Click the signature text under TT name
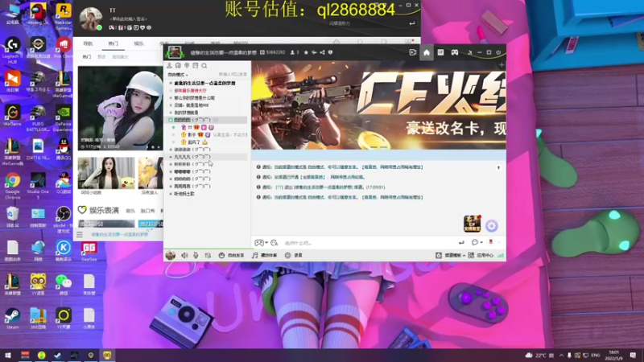Image resolution: width=644 pixels, height=362 pixels. point(128,19)
